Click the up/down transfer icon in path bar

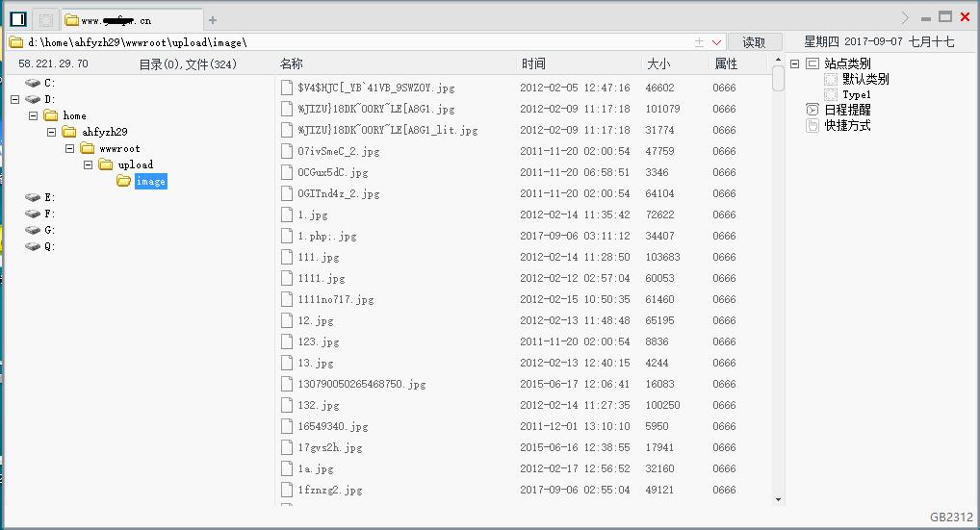(x=699, y=42)
